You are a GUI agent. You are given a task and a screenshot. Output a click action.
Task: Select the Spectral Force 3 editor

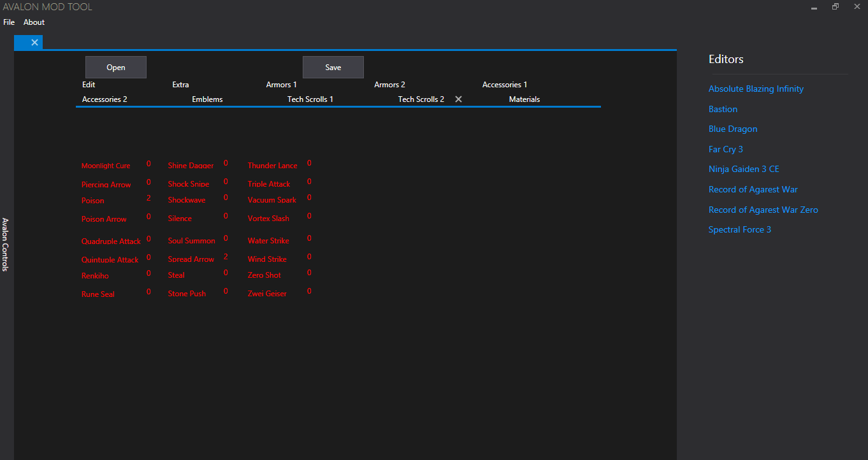tap(739, 229)
